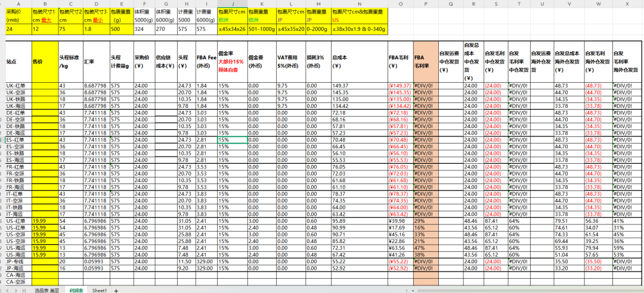Screen dimensions: 644x293
Task: Select the UK-红单 row label
Action: pyautogui.click(x=18, y=85)
